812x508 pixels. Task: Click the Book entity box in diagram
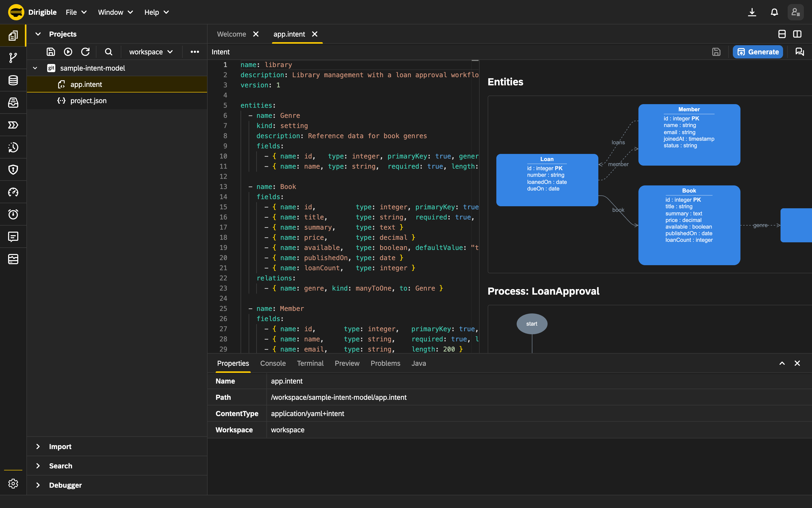(689, 225)
